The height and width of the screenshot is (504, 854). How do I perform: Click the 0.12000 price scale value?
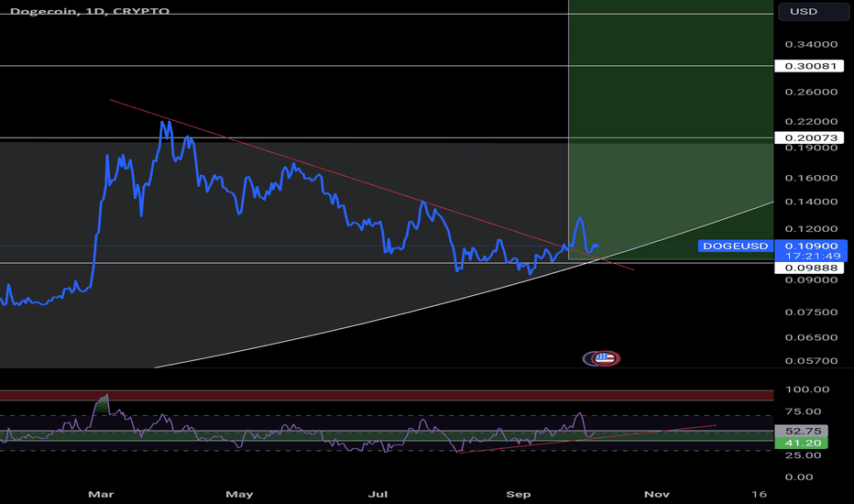(x=811, y=229)
